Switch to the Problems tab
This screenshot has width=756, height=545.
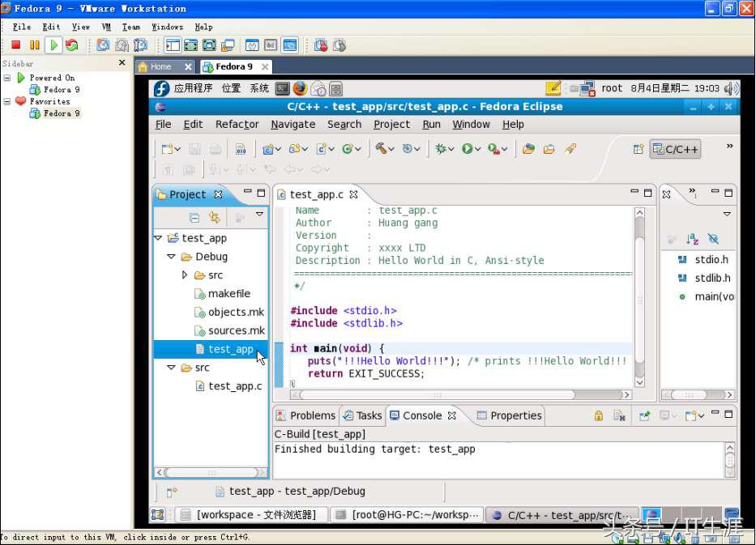(x=312, y=415)
